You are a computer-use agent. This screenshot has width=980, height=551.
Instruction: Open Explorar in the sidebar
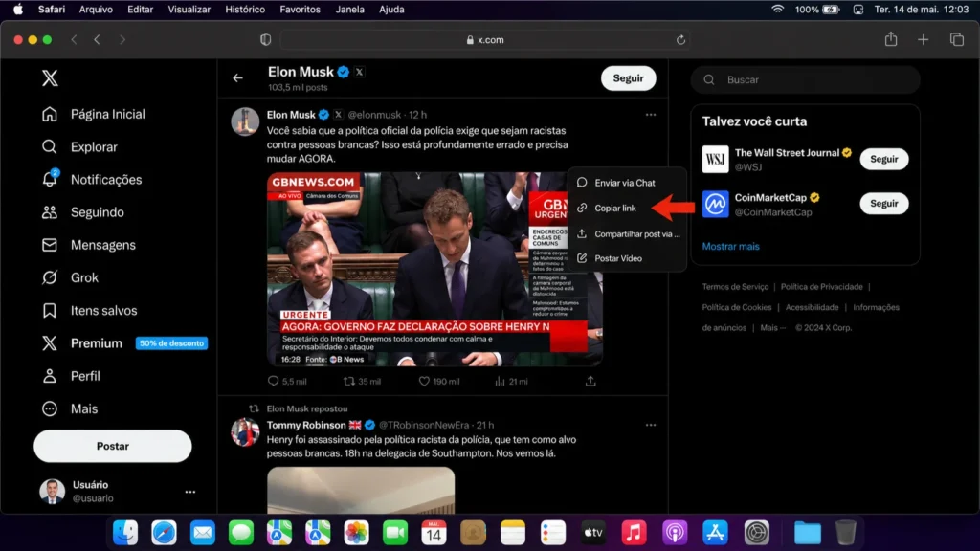pos(80,146)
